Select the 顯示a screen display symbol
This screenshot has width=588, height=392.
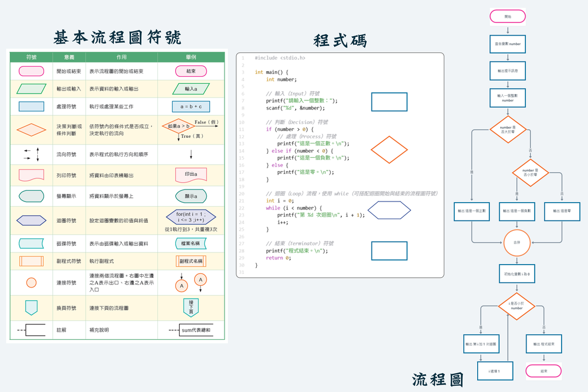[x=191, y=196]
